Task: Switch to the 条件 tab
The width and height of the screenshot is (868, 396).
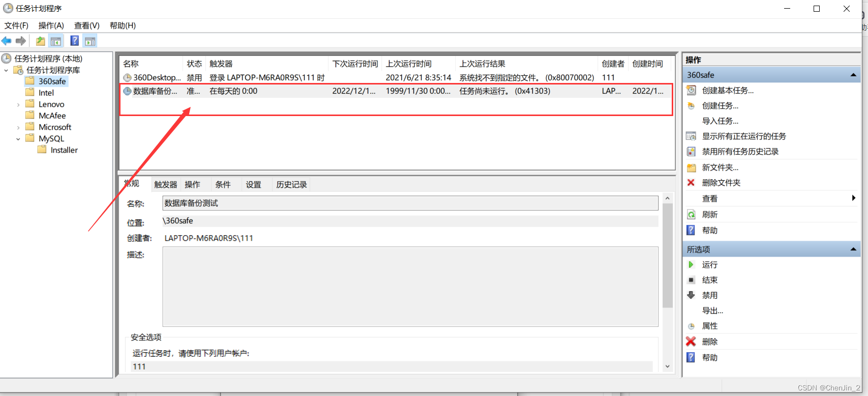Action: click(223, 185)
